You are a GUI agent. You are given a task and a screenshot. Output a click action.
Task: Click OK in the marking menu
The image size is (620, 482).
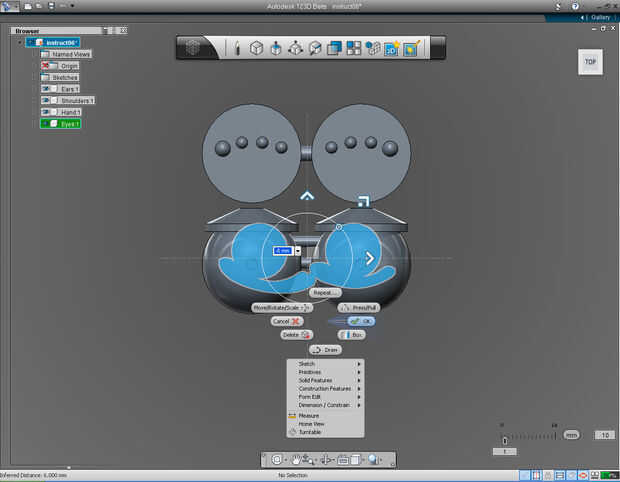click(x=361, y=321)
